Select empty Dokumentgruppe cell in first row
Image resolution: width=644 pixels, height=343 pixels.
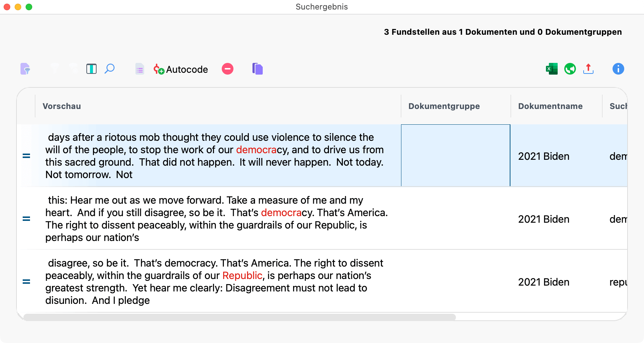455,156
